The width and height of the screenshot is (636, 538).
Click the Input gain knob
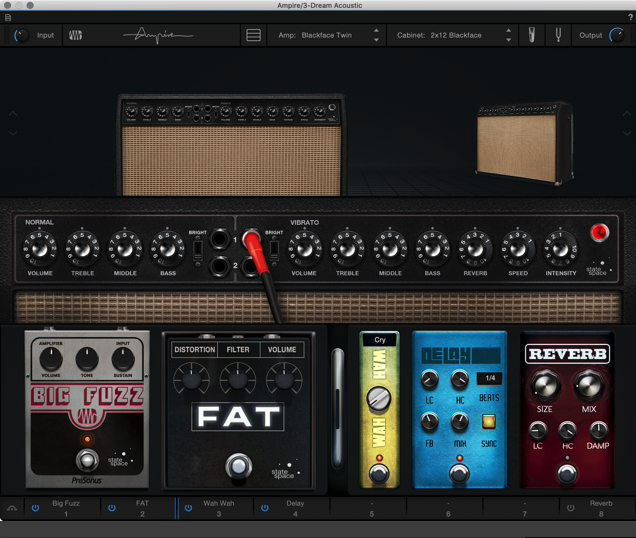21,35
